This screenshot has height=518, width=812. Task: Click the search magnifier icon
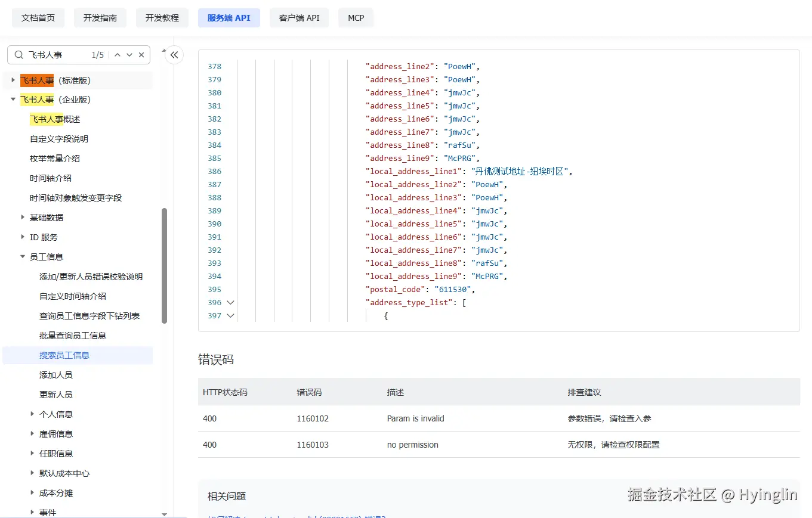(x=19, y=55)
